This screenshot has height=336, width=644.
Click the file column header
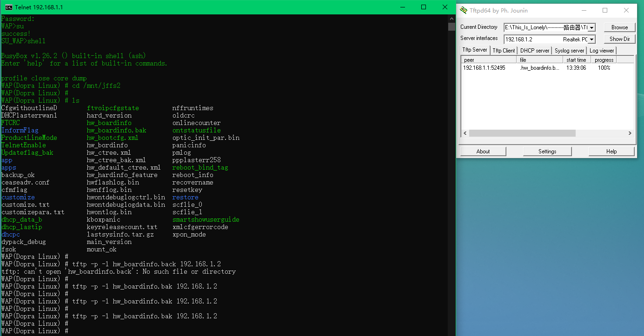[540, 60]
